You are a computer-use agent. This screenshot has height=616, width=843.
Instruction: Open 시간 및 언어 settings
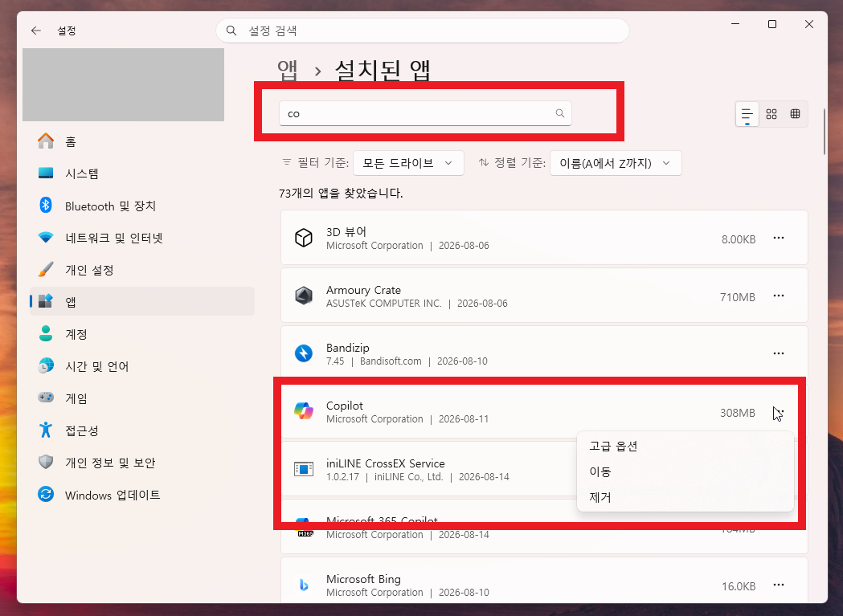click(x=142, y=366)
